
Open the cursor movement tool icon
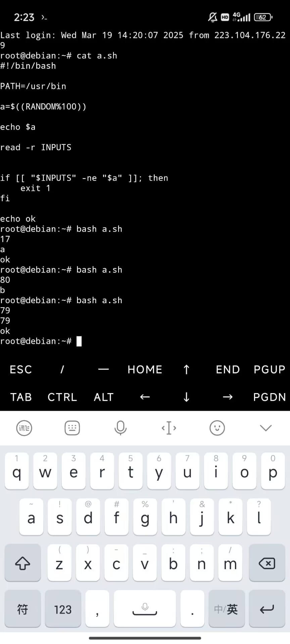coord(169,428)
